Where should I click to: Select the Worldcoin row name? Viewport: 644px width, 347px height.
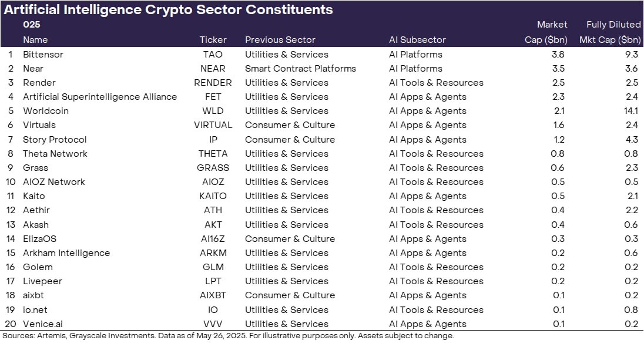tap(46, 111)
